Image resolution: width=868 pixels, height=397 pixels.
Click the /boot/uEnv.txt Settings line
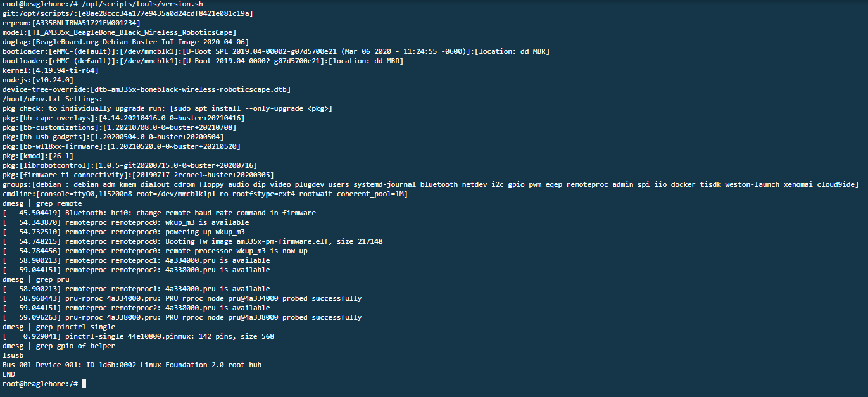(x=53, y=99)
